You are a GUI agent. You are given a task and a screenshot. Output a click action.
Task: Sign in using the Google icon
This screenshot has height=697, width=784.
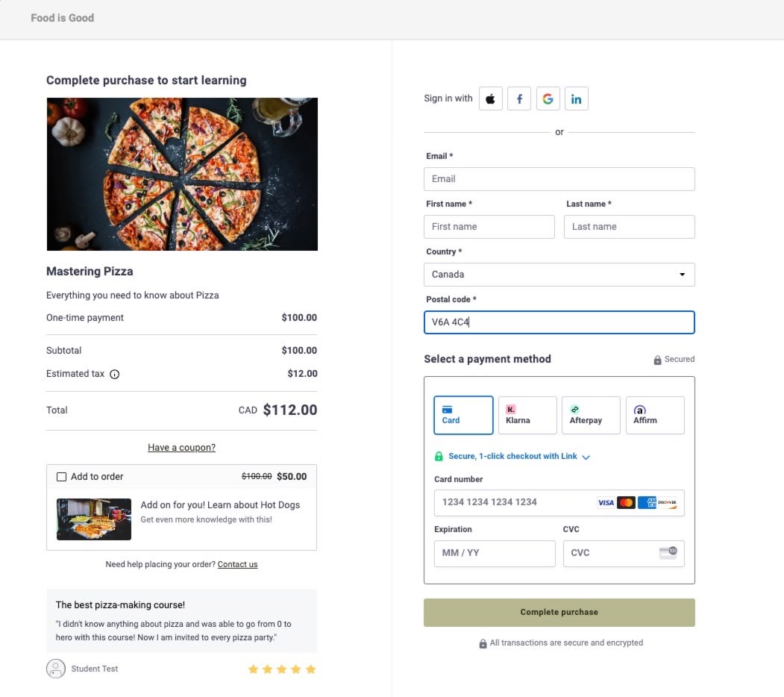(548, 98)
